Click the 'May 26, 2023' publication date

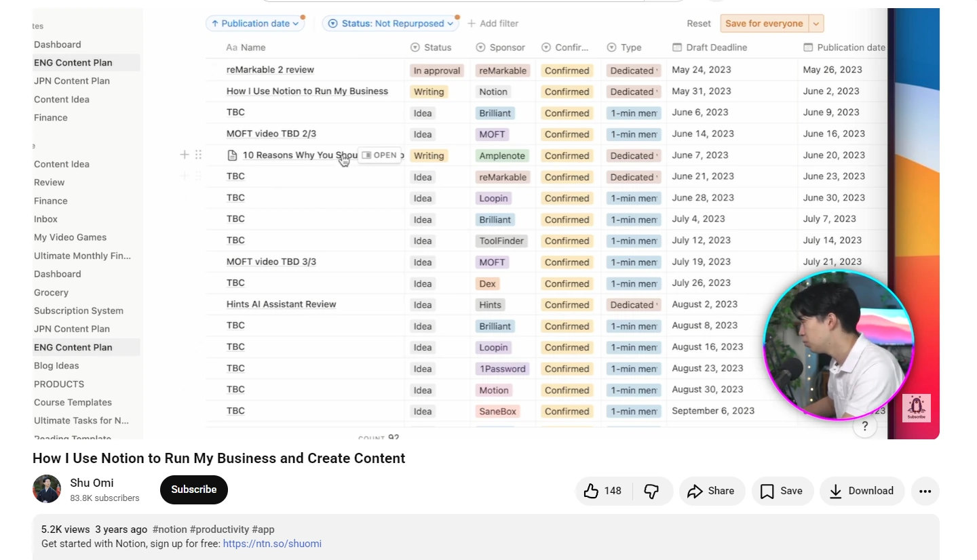click(x=832, y=70)
